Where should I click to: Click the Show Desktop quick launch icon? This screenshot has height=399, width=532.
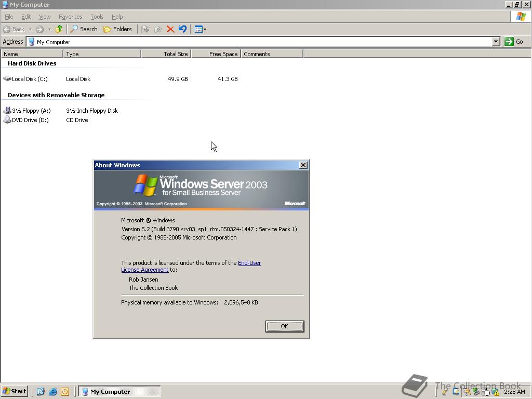pos(41,392)
